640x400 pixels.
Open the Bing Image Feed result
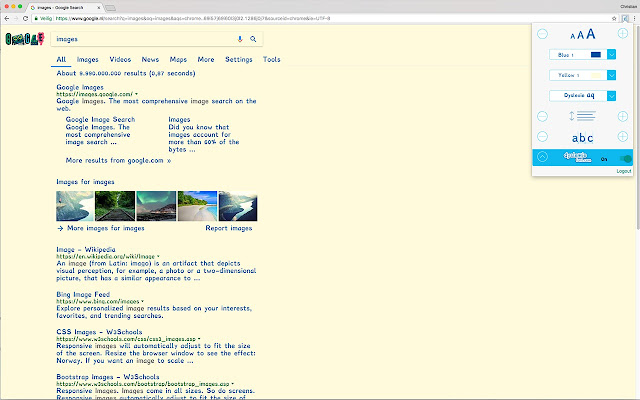83,294
